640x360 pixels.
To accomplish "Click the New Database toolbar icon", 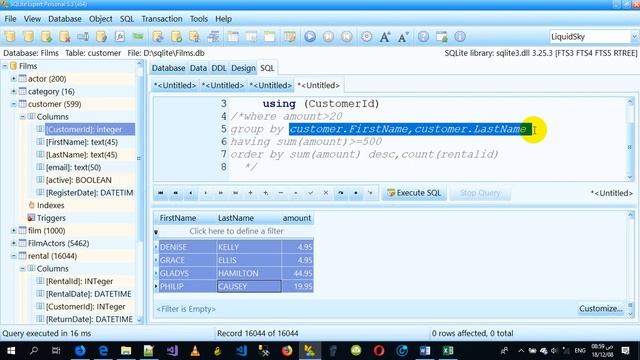I will point(10,37).
